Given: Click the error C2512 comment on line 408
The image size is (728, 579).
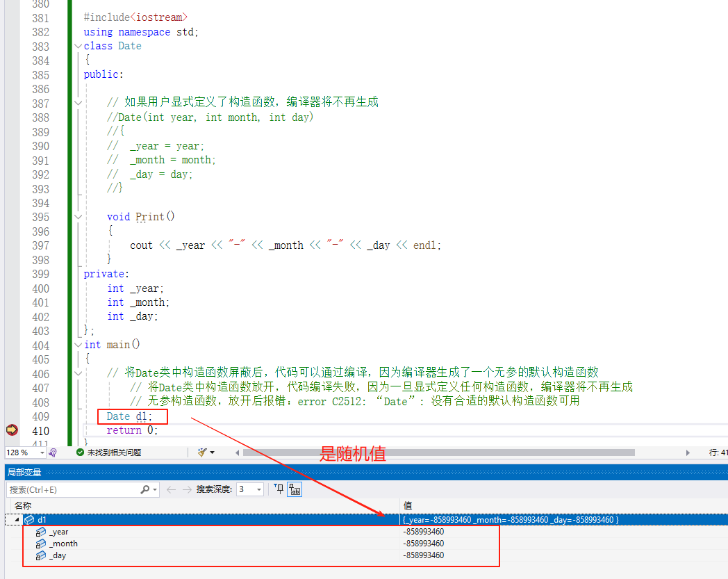Looking at the screenshot, I should click(x=355, y=401).
